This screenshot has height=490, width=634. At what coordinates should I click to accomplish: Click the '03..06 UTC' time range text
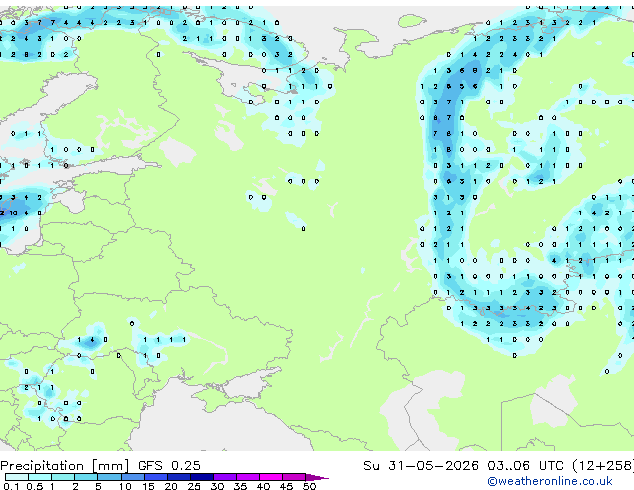525,466
